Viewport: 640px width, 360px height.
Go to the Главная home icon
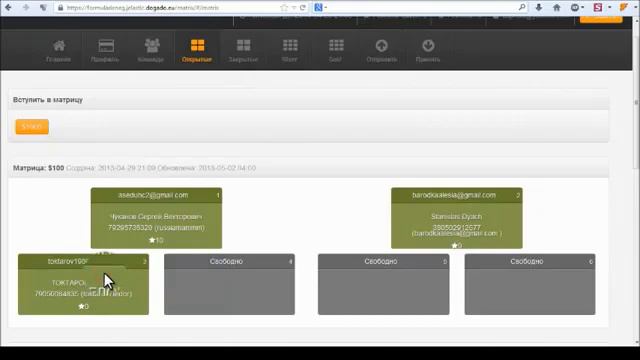59,46
